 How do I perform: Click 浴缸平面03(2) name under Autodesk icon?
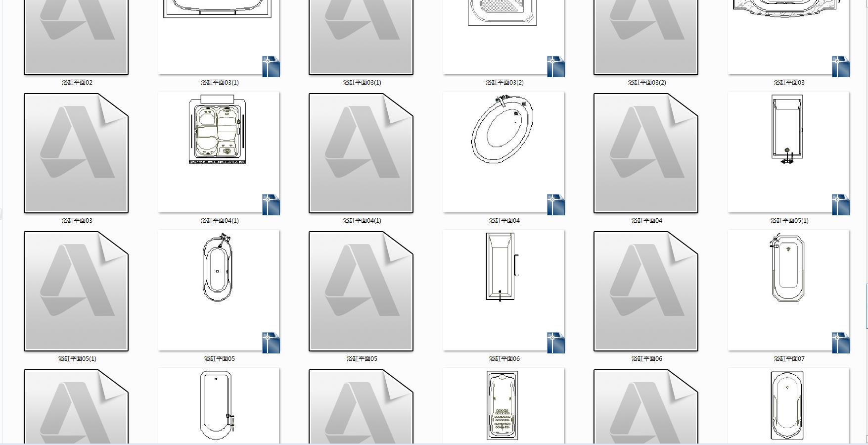click(647, 82)
